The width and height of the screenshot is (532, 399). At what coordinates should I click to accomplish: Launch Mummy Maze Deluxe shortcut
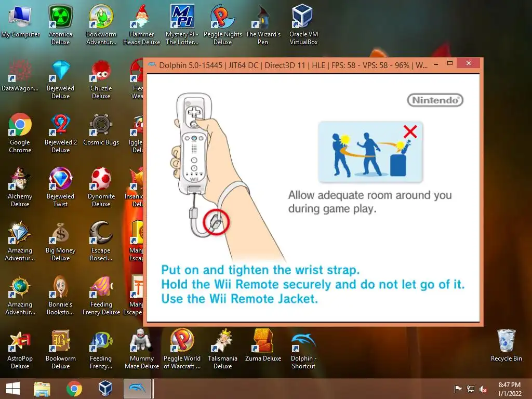pyautogui.click(x=141, y=349)
